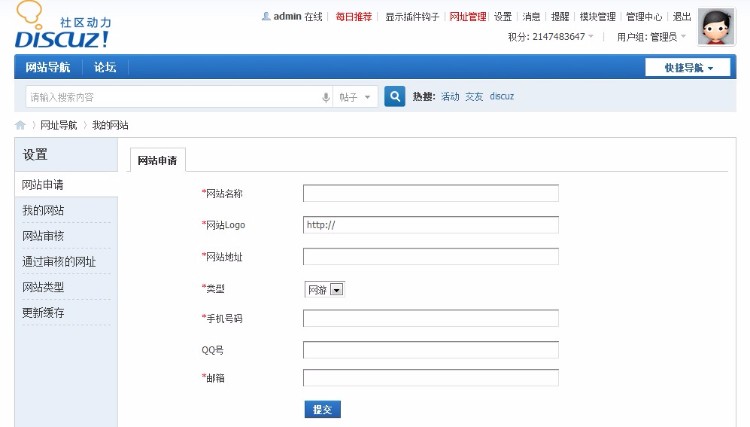
Task: Open the 管理中心 link
Action: tap(644, 17)
